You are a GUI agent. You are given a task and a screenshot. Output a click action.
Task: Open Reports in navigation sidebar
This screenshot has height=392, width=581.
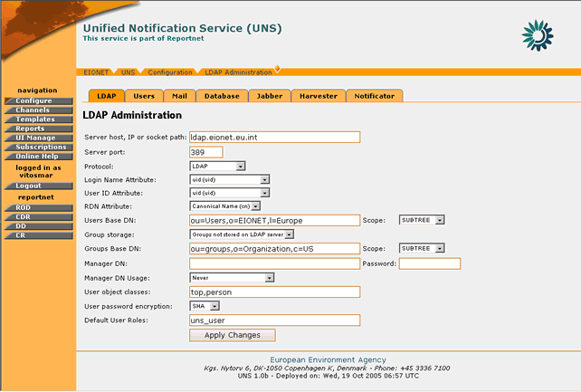pos(39,129)
